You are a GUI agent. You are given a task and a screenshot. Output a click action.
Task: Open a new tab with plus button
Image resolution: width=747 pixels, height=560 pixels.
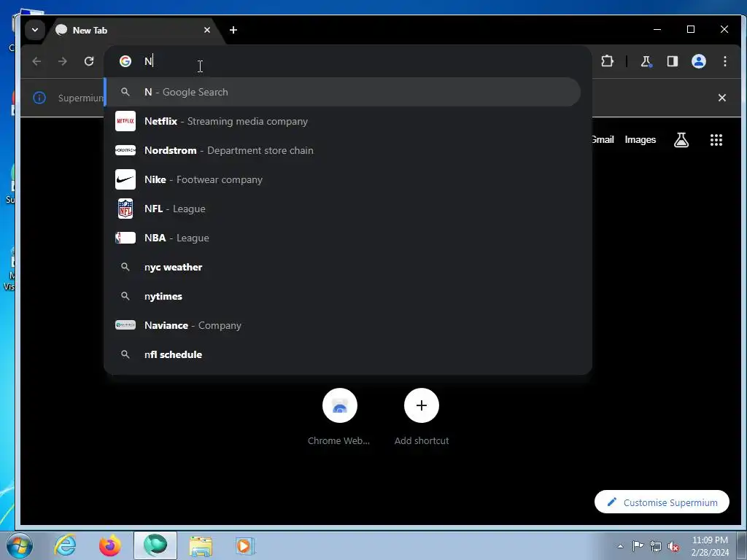pos(233,30)
